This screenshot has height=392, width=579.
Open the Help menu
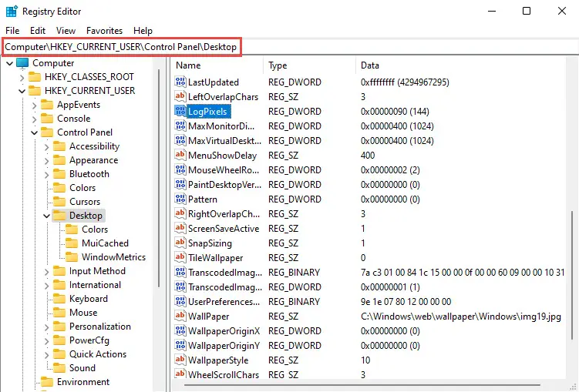143,31
